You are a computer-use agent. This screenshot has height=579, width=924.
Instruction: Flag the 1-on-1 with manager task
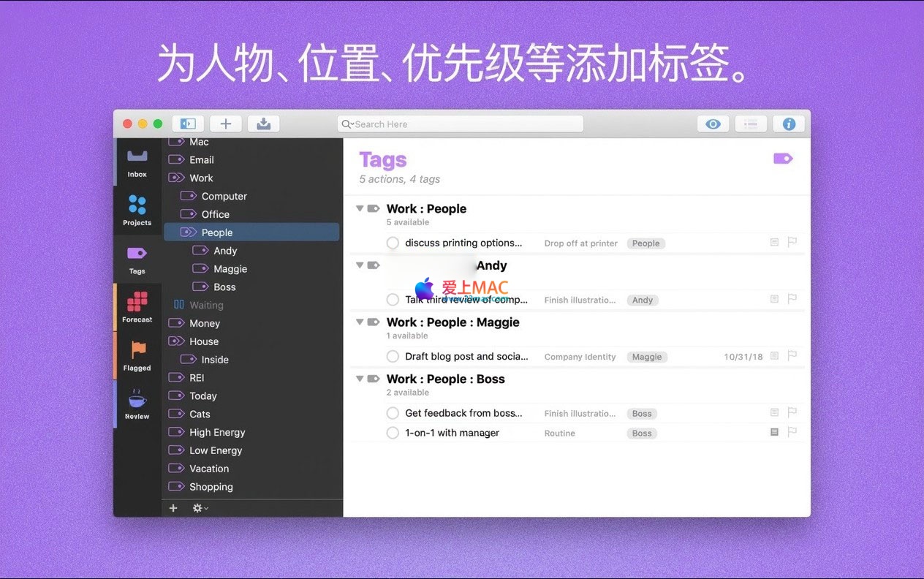(792, 432)
